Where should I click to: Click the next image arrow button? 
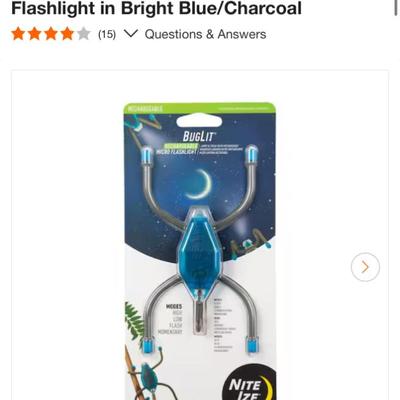(365, 267)
